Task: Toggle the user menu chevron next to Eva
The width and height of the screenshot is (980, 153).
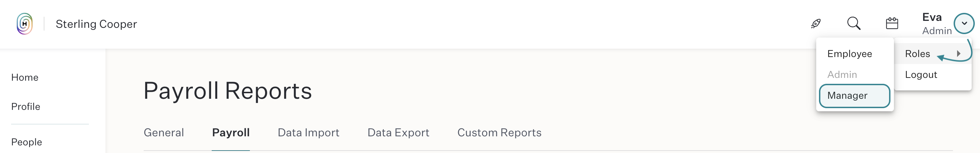Action: pos(964,23)
